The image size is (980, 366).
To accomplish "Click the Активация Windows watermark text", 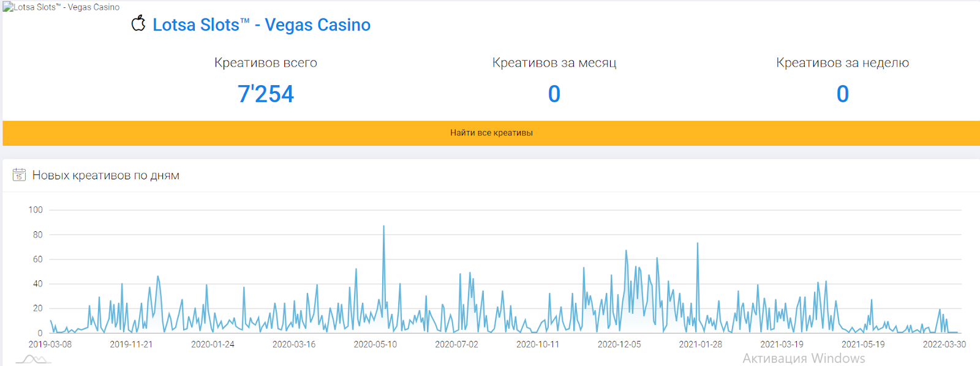I will (x=804, y=358).
